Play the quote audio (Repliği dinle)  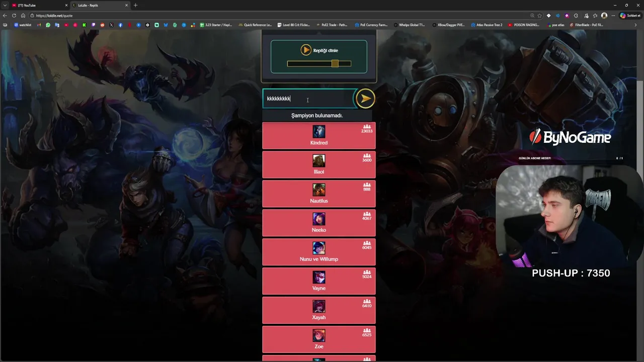click(x=306, y=50)
